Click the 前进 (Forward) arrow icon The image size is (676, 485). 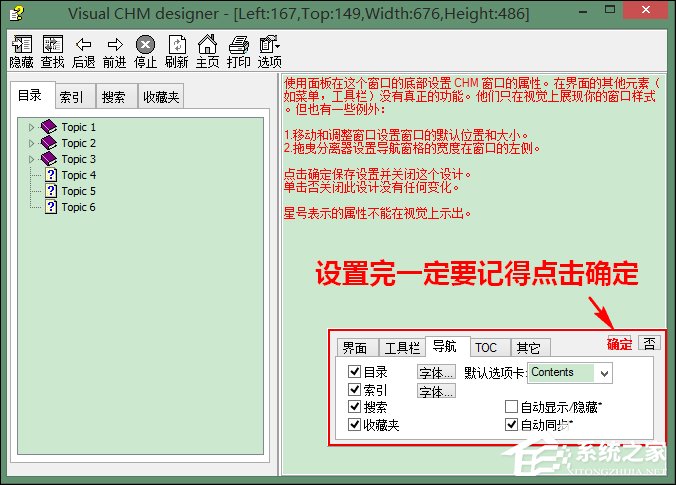coord(115,44)
